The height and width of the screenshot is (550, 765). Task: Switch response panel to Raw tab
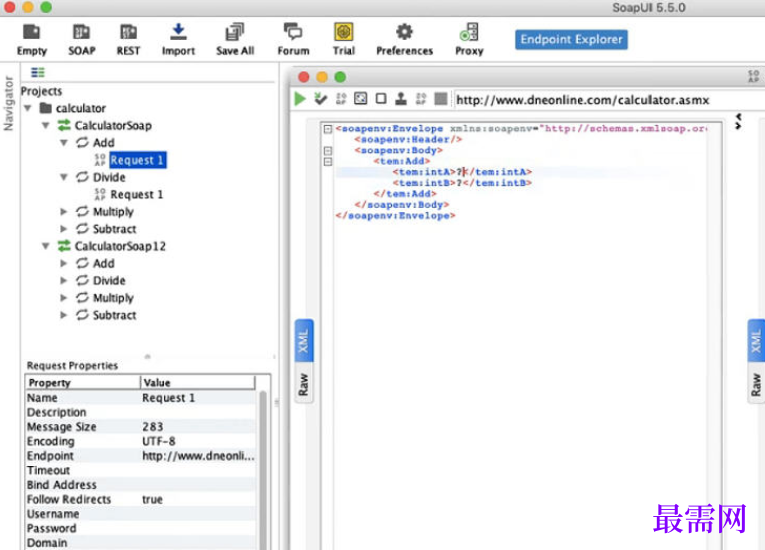point(756,384)
